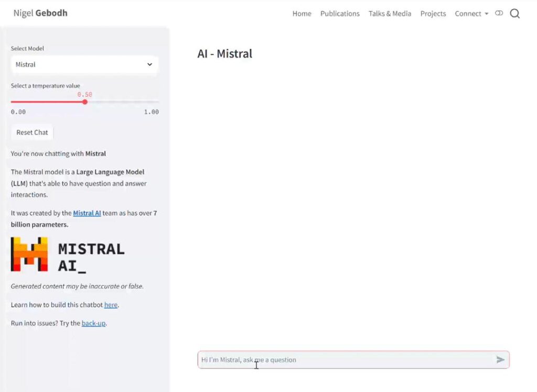This screenshot has width=537, height=392.
Task: Go to the Home page
Action: click(302, 14)
